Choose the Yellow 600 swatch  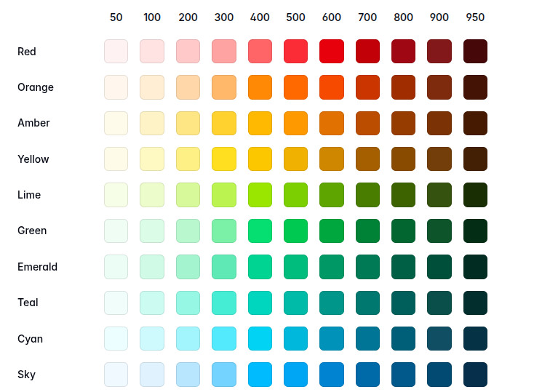[331, 159]
